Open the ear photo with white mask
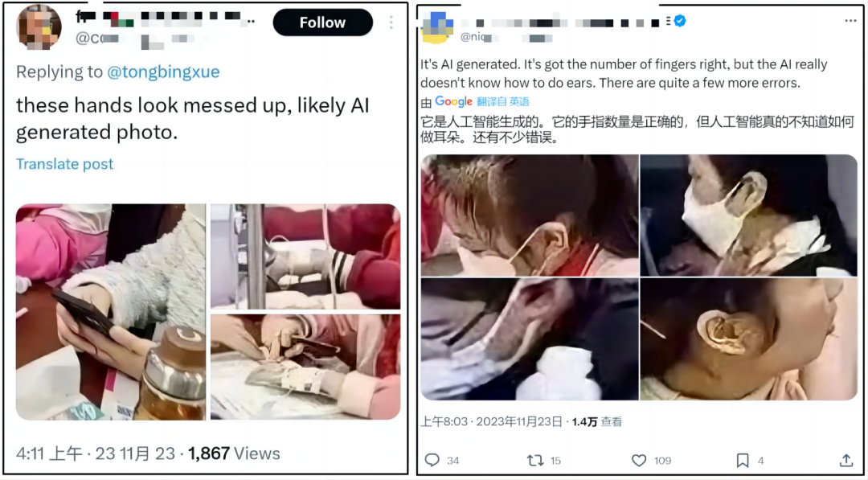This screenshot has width=868, height=480. click(748, 215)
